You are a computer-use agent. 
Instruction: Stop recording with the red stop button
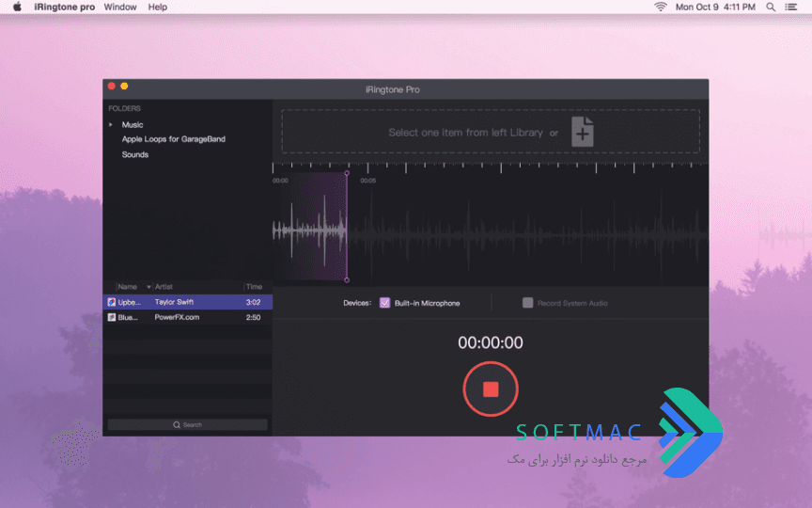[491, 389]
